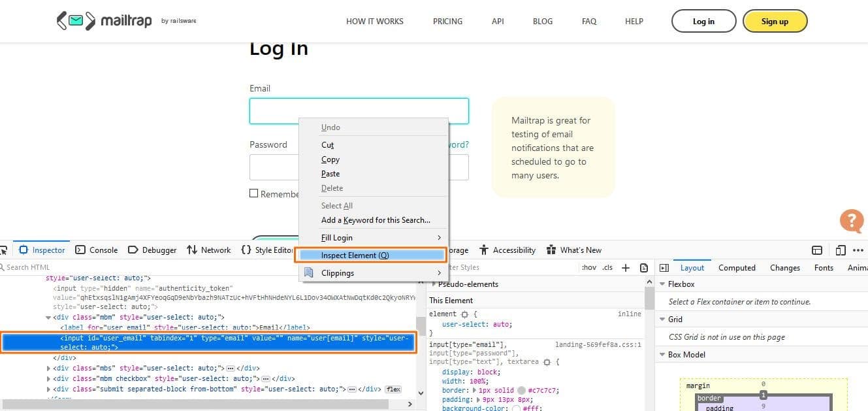Screen dimensions: 868x411
Task: Collapse the sidebar pane toggle icon
Action: click(x=664, y=267)
